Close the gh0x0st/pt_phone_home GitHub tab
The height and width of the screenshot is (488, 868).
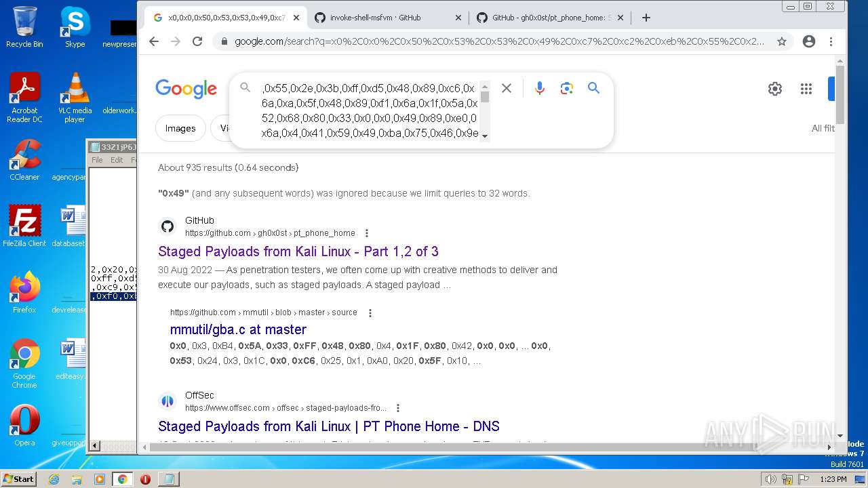coord(620,18)
